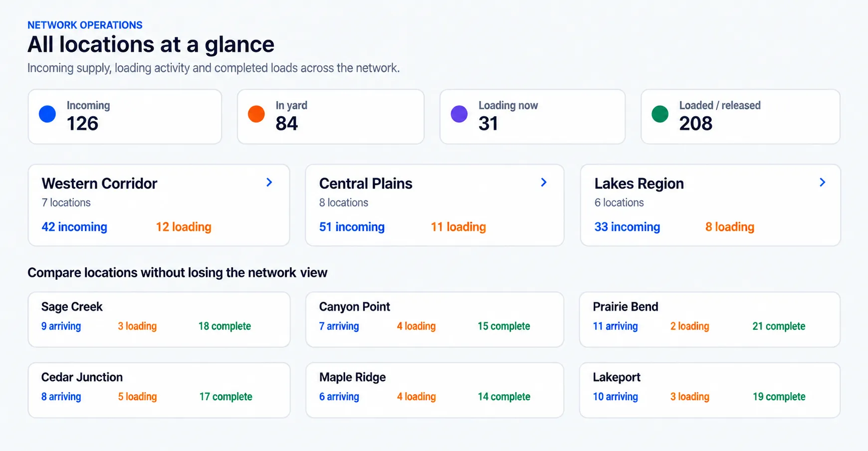Screen dimensions: 868x451
Task: Click "5 loading" under Cedar Junction
Action: 137,397
